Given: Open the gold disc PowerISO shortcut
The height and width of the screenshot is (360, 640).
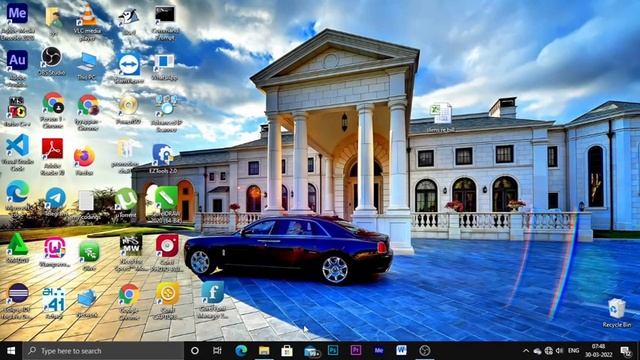Looking at the screenshot, I should click(129, 109).
